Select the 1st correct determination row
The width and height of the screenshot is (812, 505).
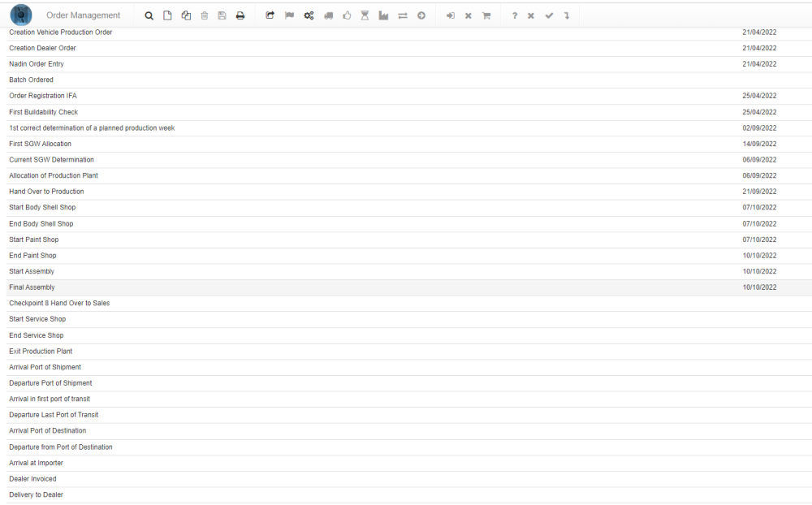coord(409,128)
